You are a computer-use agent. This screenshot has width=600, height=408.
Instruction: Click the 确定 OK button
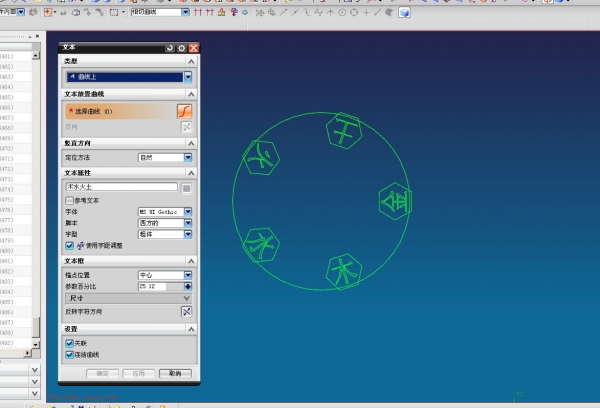click(x=102, y=374)
